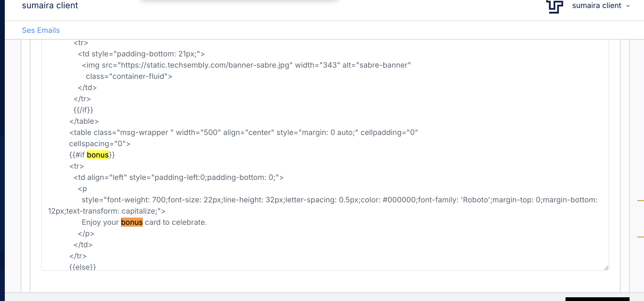Open the Ses Emails breadcrumb link

(x=41, y=30)
